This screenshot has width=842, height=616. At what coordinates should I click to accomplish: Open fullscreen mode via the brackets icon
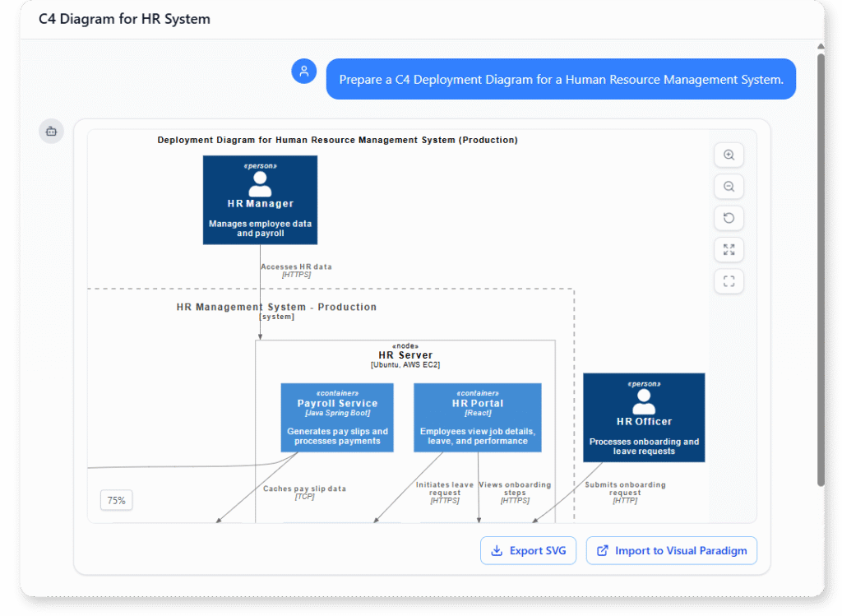coord(729,280)
